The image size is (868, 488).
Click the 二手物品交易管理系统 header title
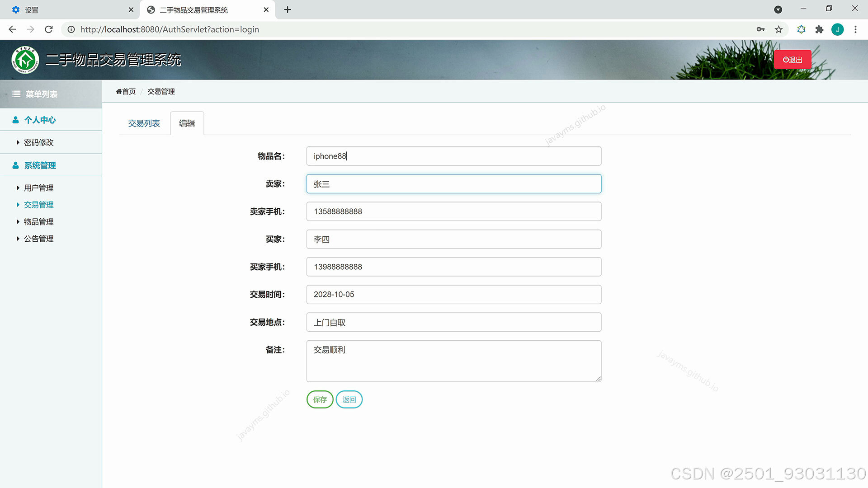[x=113, y=60]
